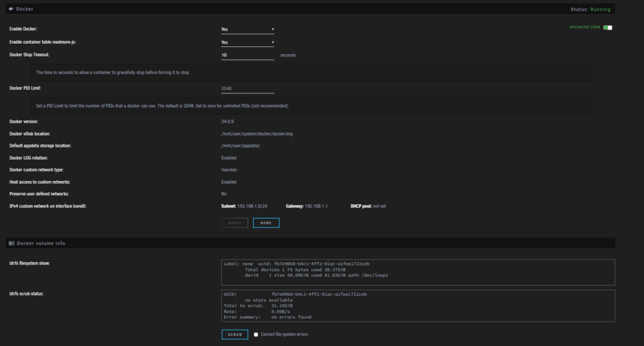Click the Docker Stop Timeout label
The width and height of the screenshot is (644, 346).
pos(29,55)
